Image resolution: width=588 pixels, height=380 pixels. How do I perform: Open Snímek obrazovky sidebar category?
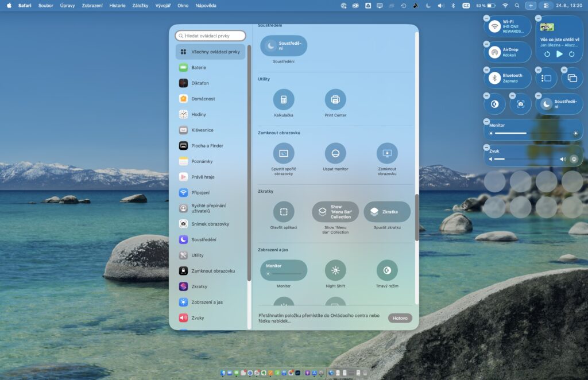click(210, 224)
